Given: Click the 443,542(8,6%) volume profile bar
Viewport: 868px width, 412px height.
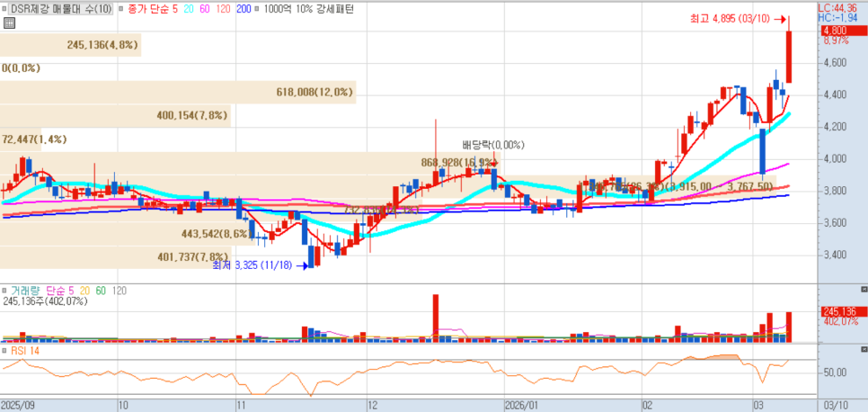Looking at the screenshot, I should tap(128, 234).
